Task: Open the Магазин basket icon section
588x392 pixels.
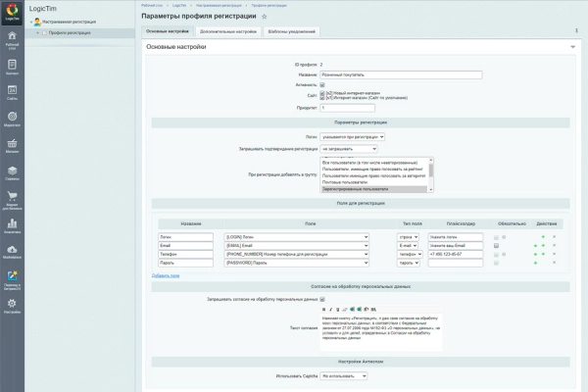Action: point(12,146)
